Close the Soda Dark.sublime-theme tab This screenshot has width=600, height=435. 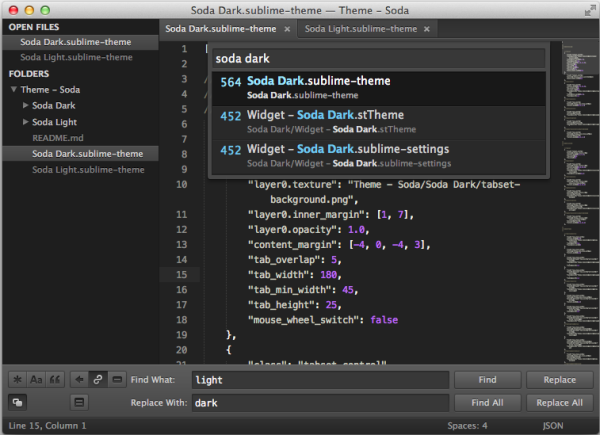287,29
